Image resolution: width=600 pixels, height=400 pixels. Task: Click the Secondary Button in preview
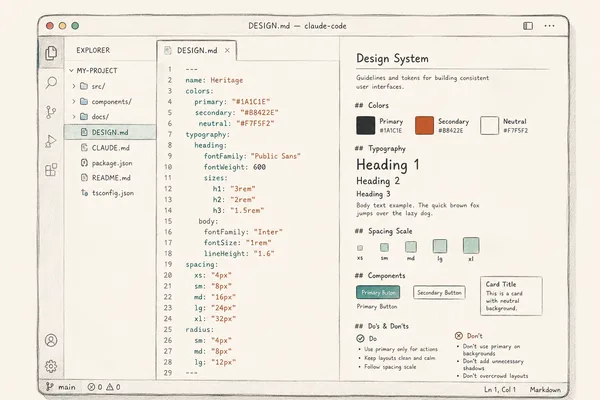pos(439,292)
